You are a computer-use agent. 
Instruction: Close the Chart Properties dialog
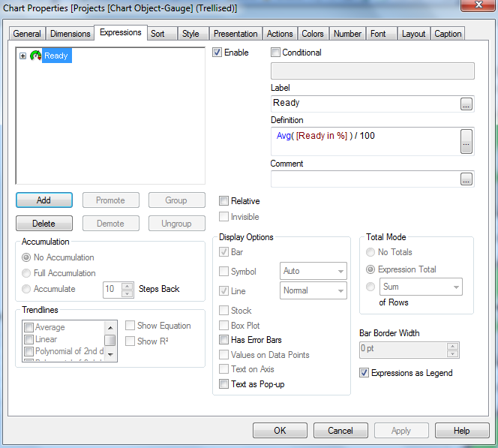pos(478,5)
